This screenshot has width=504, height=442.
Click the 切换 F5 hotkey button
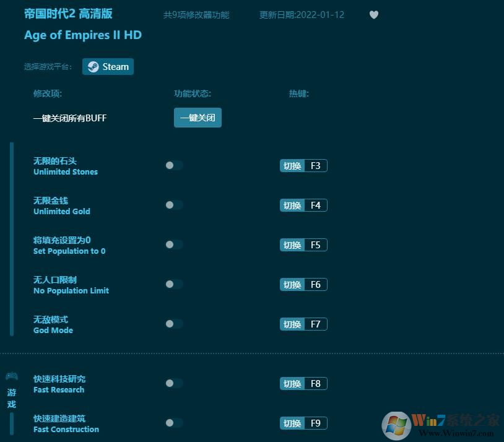pos(303,245)
